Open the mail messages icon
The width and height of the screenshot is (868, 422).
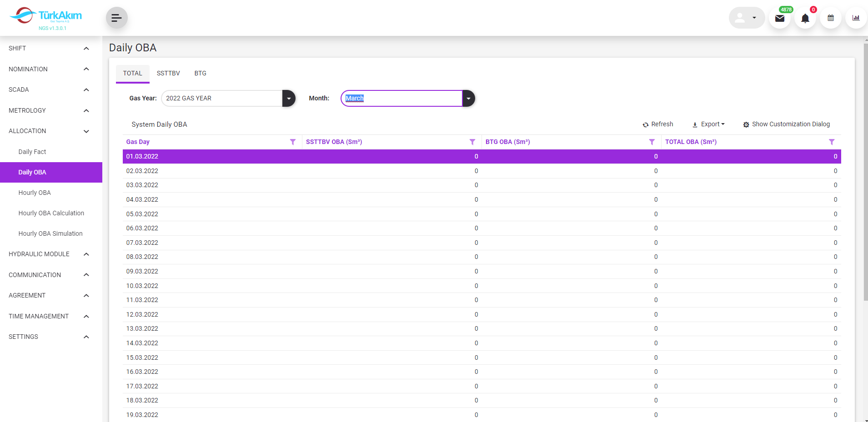click(x=779, y=18)
